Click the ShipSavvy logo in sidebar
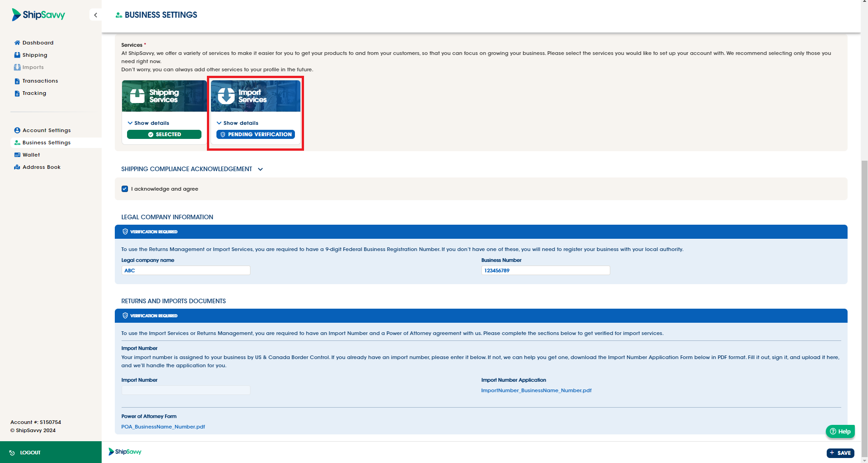 point(39,15)
